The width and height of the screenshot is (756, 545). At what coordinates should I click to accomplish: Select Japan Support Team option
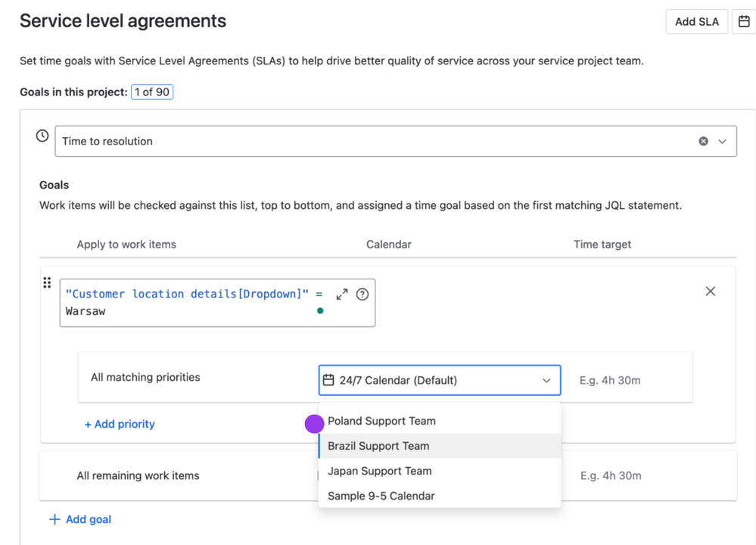[379, 471]
